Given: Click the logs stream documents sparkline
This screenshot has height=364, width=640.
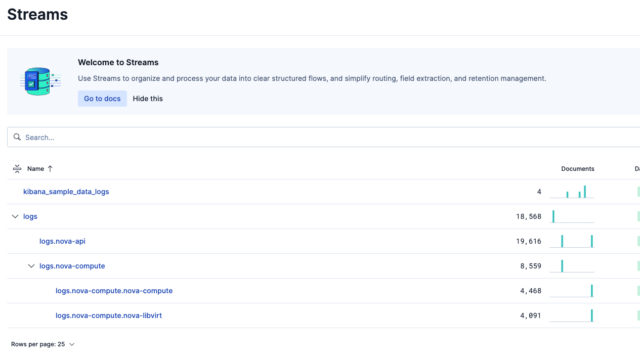Looking at the screenshot, I should coord(572,216).
